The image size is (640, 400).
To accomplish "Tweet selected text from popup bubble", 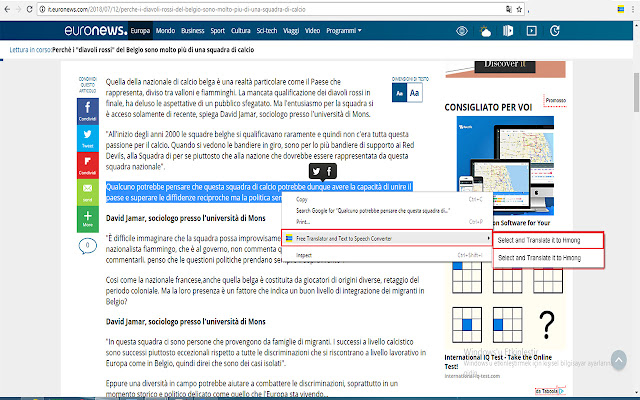I will [x=288, y=172].
